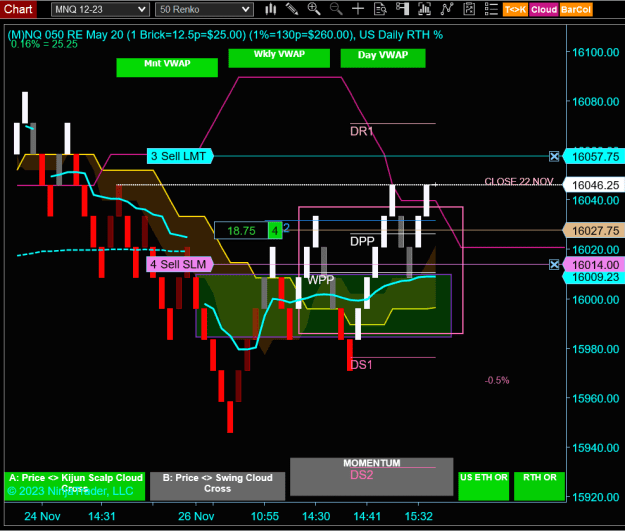Toggle the Wkly VWAP green button
The height and width of the screenshot is (531, 625).
pos(279,58)
